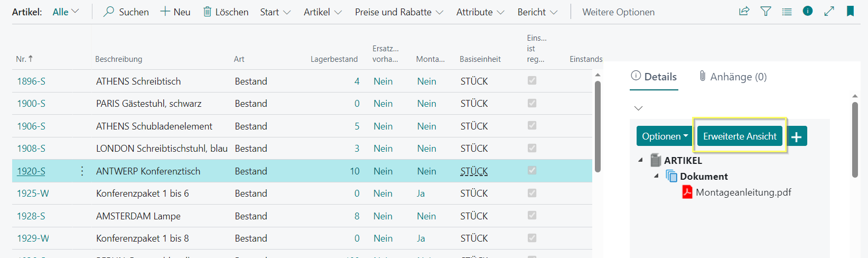Toggle checkbox in ANTWERP Konferenztisch row
Image resolution: width=868 pixels, height=258 pixels.
click(x=532, y=170)
